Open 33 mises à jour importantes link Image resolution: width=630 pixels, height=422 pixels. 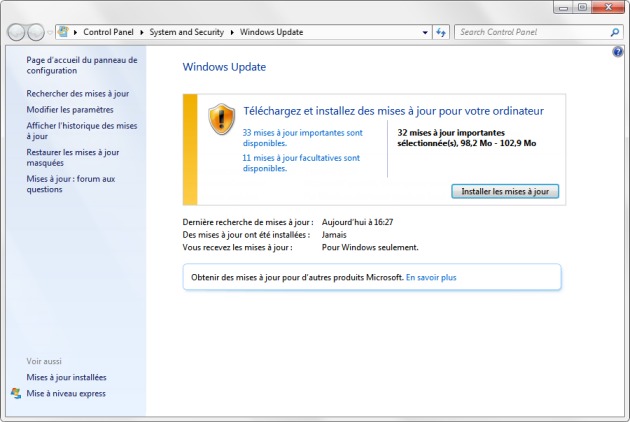pyautogui.click(x=303, y=138)
